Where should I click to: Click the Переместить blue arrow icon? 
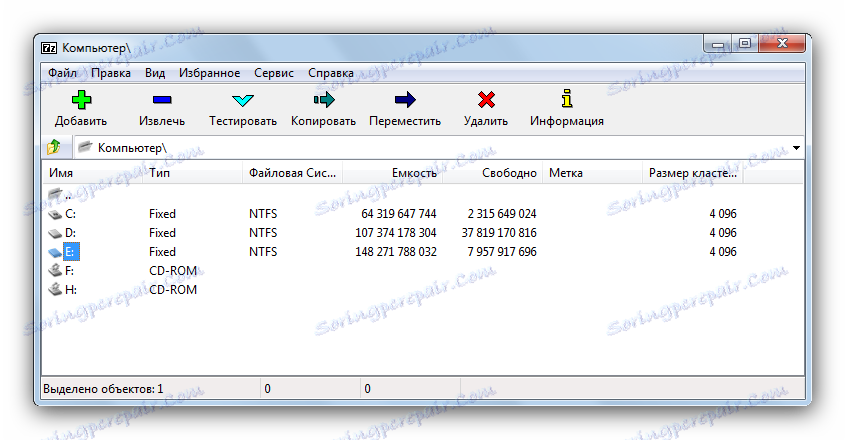[405, 100]
